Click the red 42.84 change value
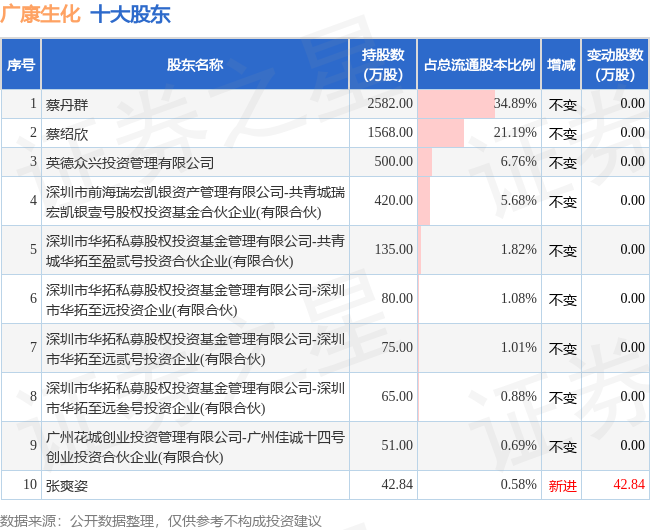650x530 pixels. [x=629, y=484]
